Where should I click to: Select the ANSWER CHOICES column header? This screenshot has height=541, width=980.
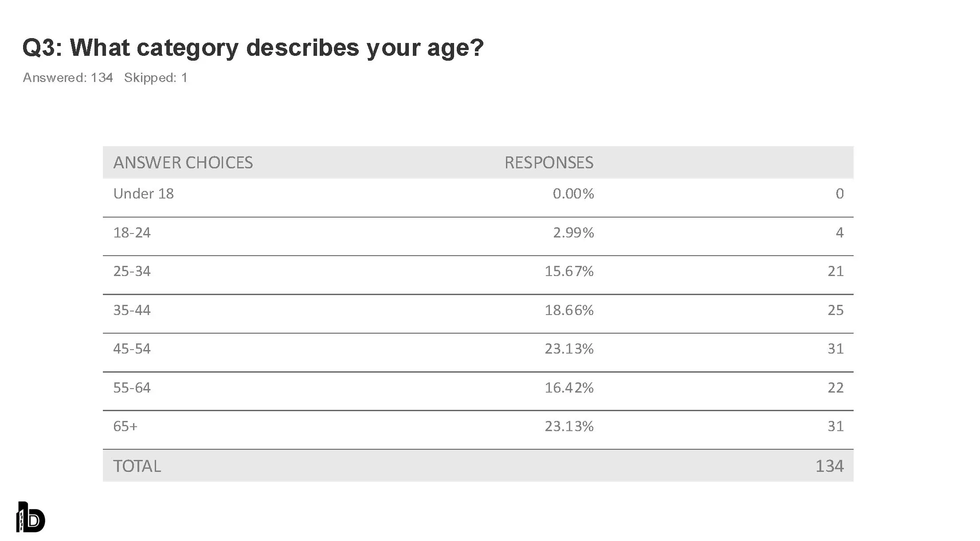pyautogui.click(x=183, y=163)
